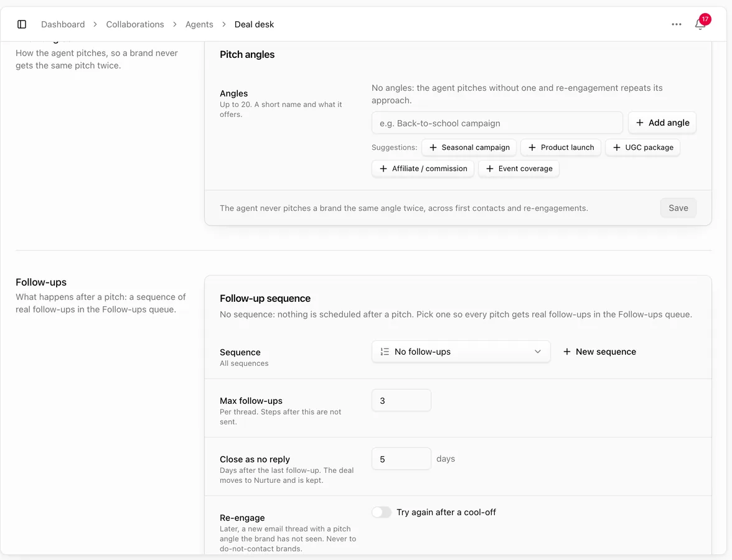
Task: Add the Affiliate / commission suggestion
Action: click(x=423, y=169)
